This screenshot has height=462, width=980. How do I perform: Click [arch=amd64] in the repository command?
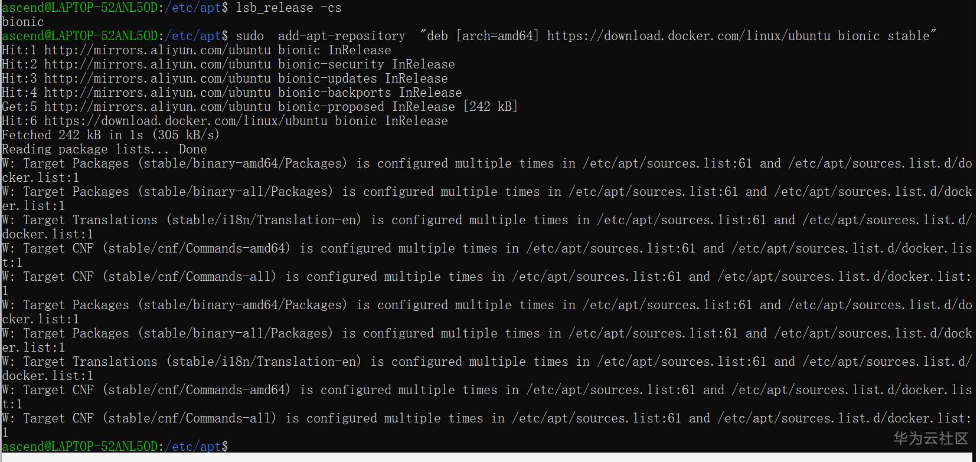[x=498, y=36]
